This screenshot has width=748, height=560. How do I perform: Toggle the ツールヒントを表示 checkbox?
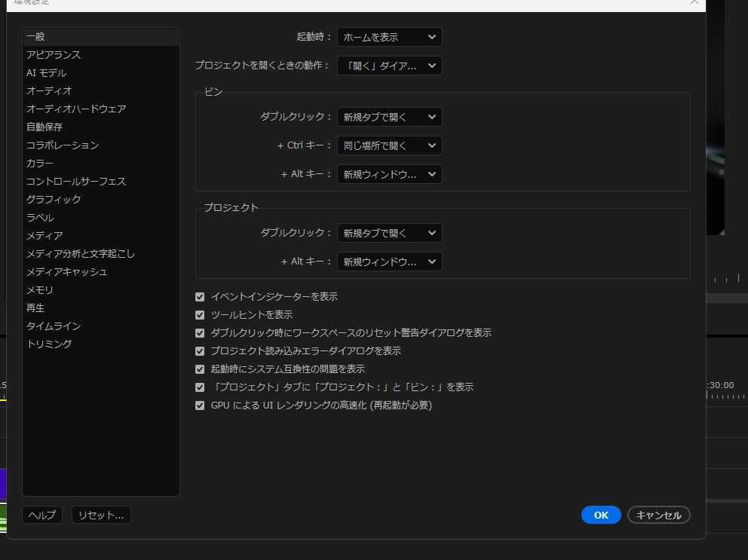(x=200, y=315)
